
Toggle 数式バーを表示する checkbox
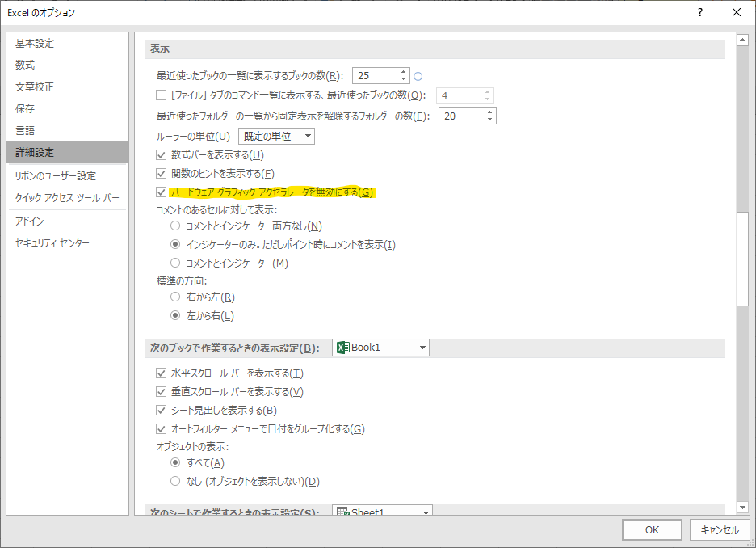tap(161, 155)
